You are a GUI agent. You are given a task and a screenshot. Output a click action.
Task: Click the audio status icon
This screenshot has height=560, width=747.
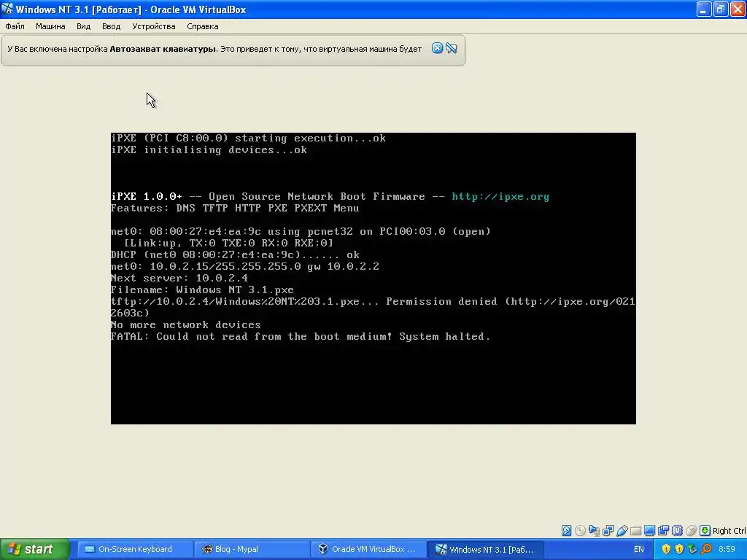594,531
